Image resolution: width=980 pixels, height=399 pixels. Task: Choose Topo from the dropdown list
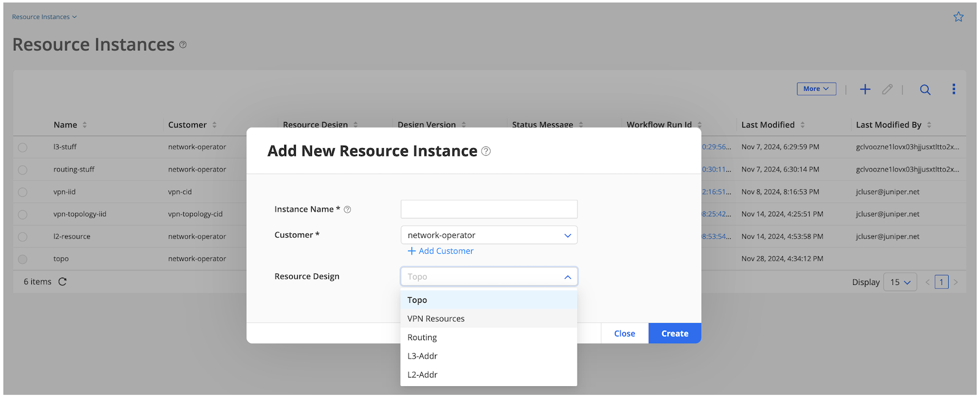tap(489, 300)
